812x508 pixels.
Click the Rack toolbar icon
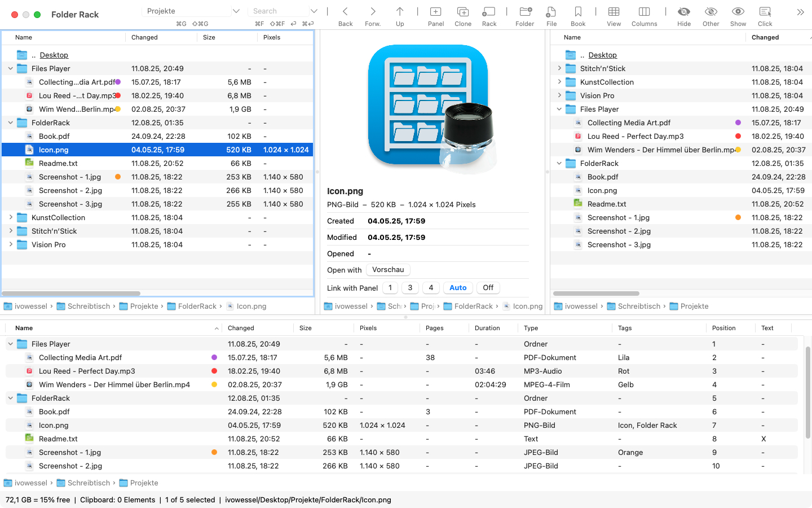tap(489, 12)
